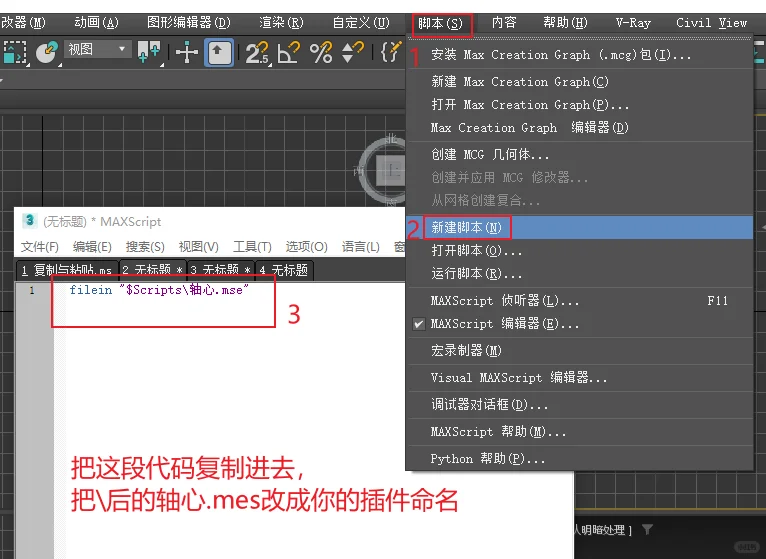Screen dimensions: 766x559
Task: Select 运行脚本(R) menu item
Action: [x=579, y=274]
